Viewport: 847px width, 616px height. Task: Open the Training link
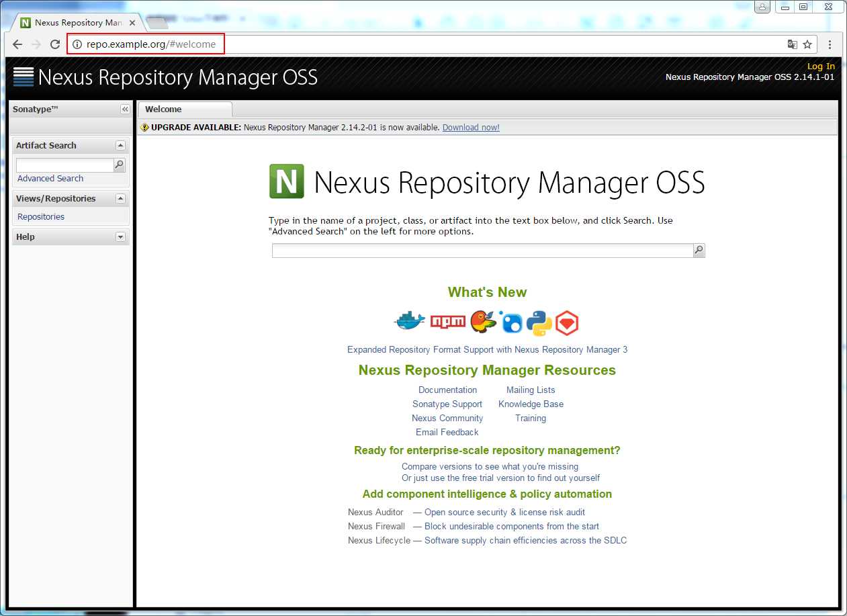pyautogui.click(x=531, y=418)
